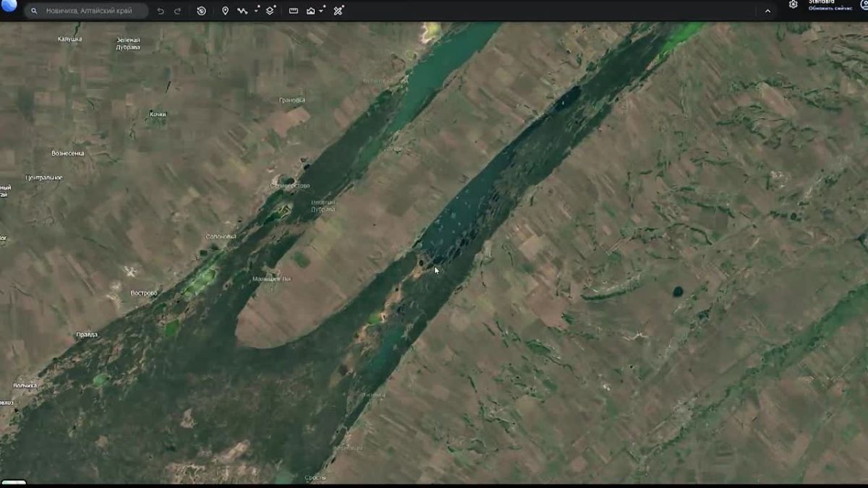Screen dimensions: 868x488
Task: Click the Зеленая Дубрава map label
Action: (128, 43)
